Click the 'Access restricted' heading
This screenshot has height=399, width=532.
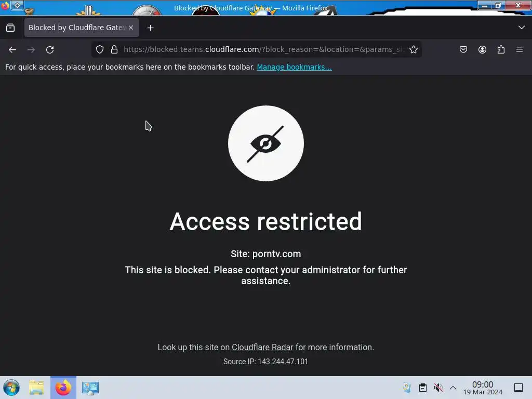[x=265, y=221]
